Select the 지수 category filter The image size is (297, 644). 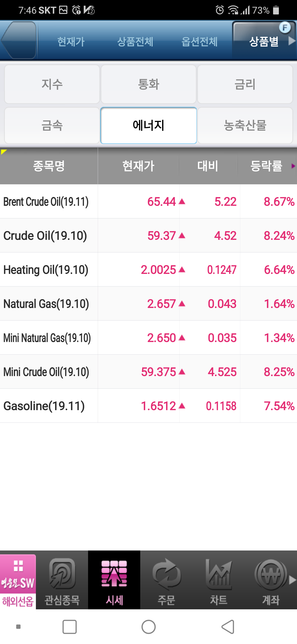(x=52, y=84)
